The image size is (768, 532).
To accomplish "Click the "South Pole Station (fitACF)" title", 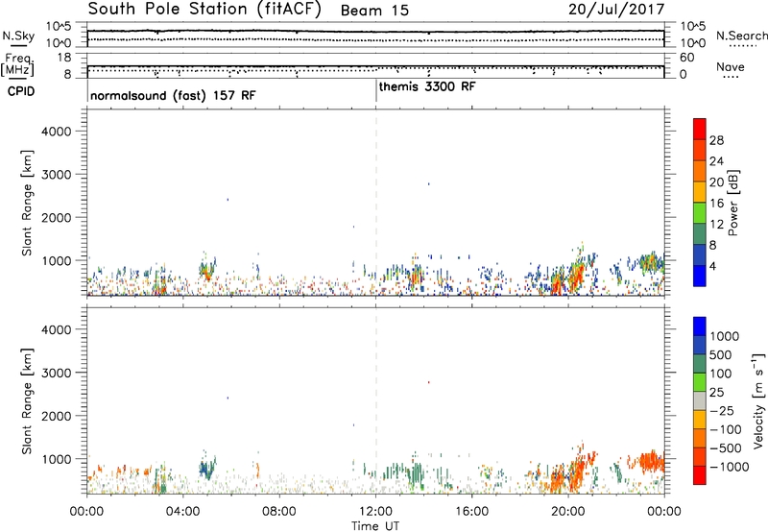I will click(204, 10).
